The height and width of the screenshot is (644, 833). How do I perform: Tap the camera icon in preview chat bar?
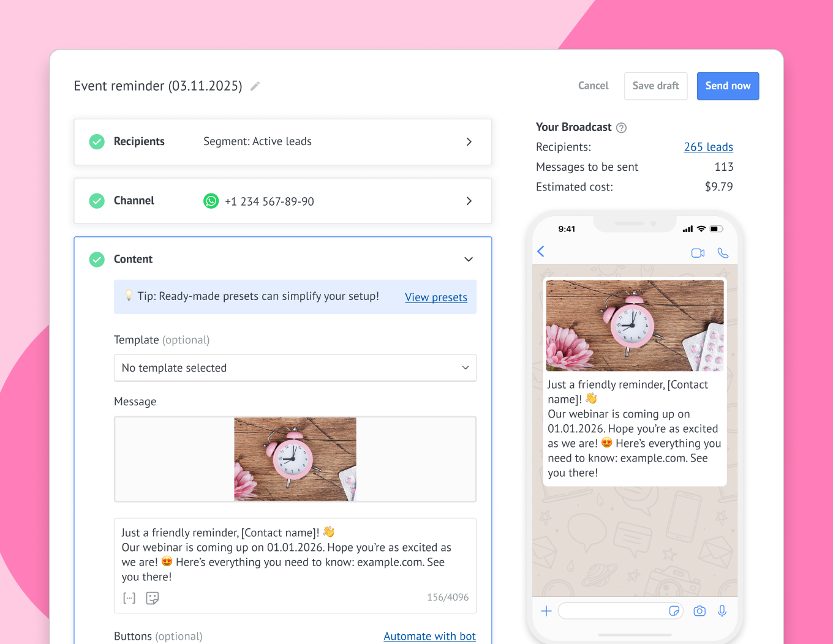[699, 611]
